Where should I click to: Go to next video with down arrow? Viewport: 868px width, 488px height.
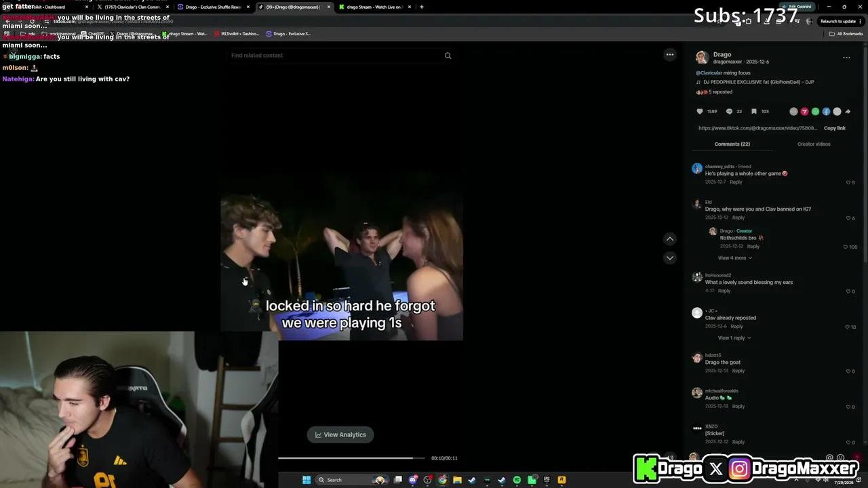[x=670, y=258]
